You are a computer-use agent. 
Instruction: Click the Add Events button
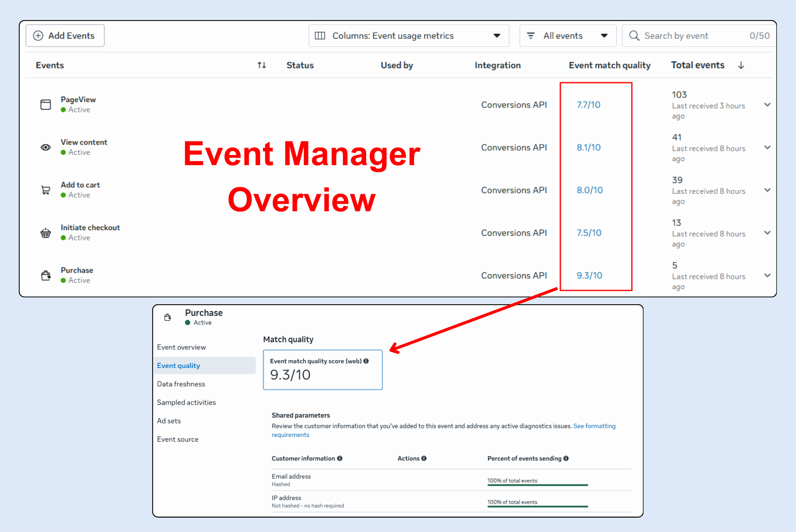(65, 36)
